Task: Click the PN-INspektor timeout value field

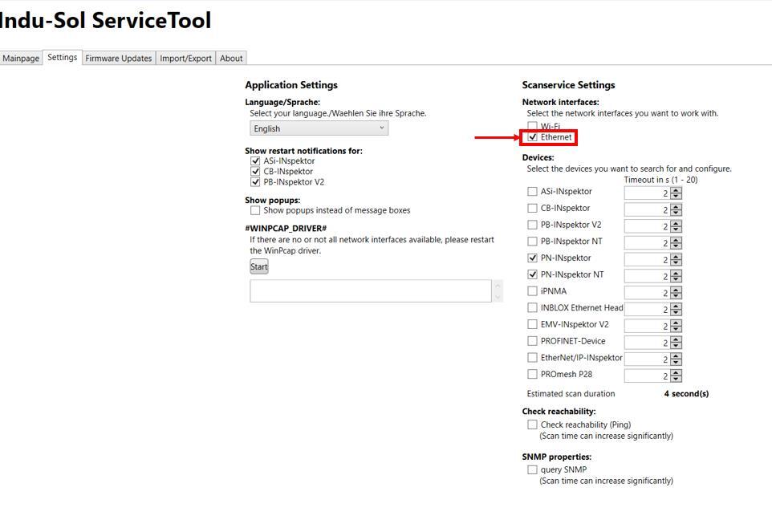Action: (648, 260)
